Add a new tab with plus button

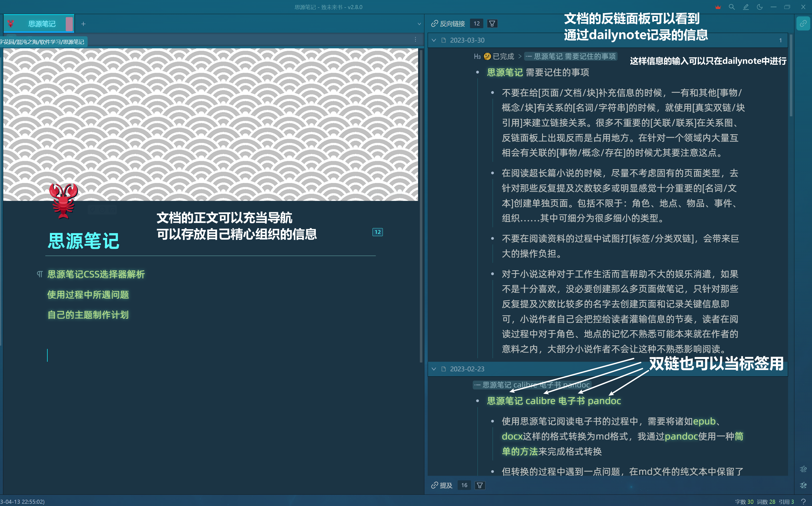click(x=83, y=24)
